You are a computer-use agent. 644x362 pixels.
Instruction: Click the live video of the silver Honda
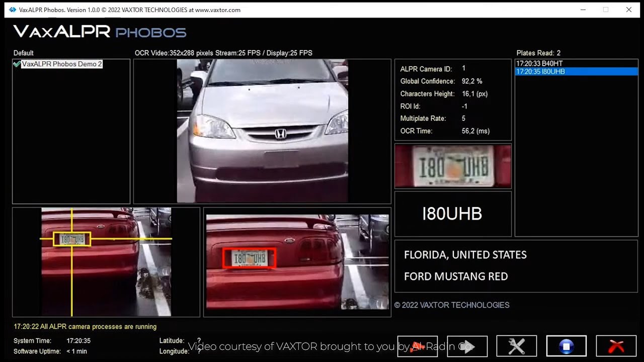point(262,131)
